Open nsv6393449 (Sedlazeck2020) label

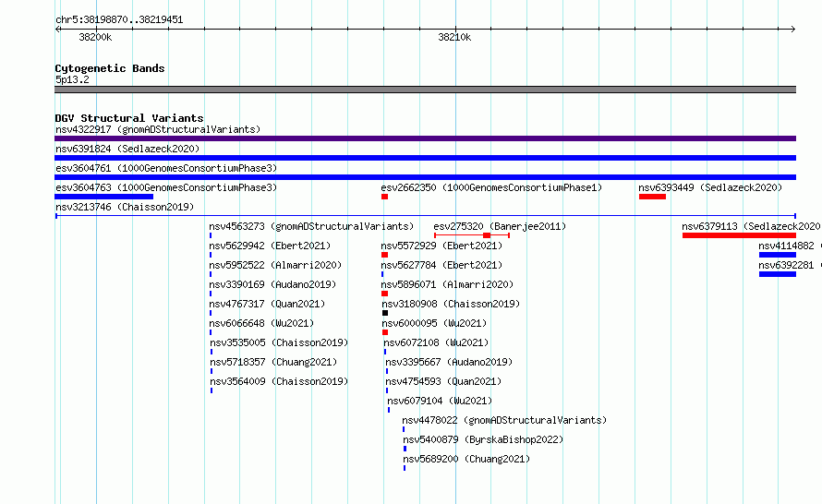(x=710, y=187)
